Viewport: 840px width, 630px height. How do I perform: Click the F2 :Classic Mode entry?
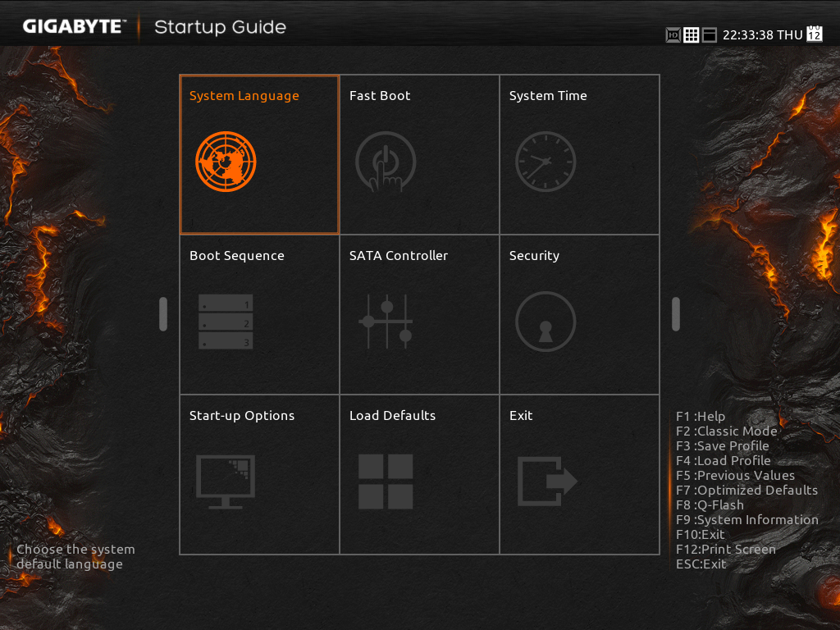pyautogui.click(x=727, y=431)
